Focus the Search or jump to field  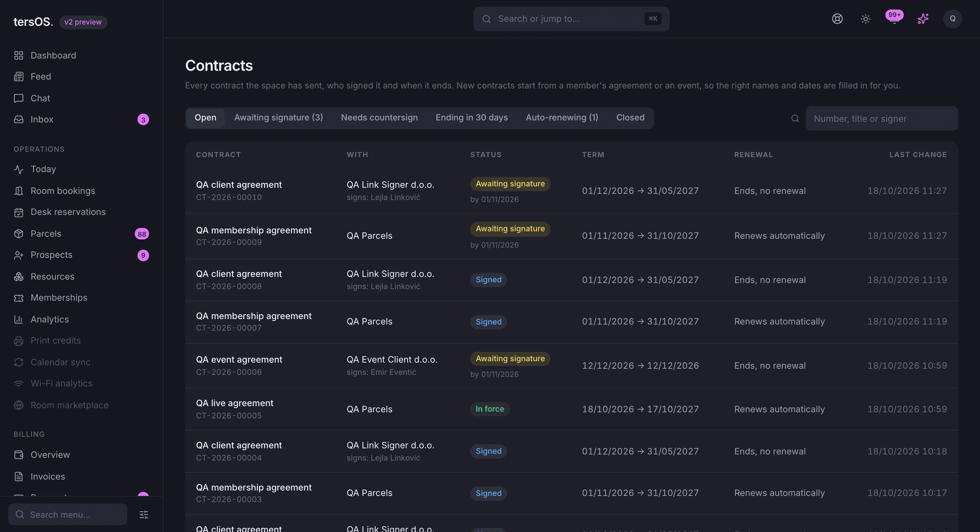point(571,19)
